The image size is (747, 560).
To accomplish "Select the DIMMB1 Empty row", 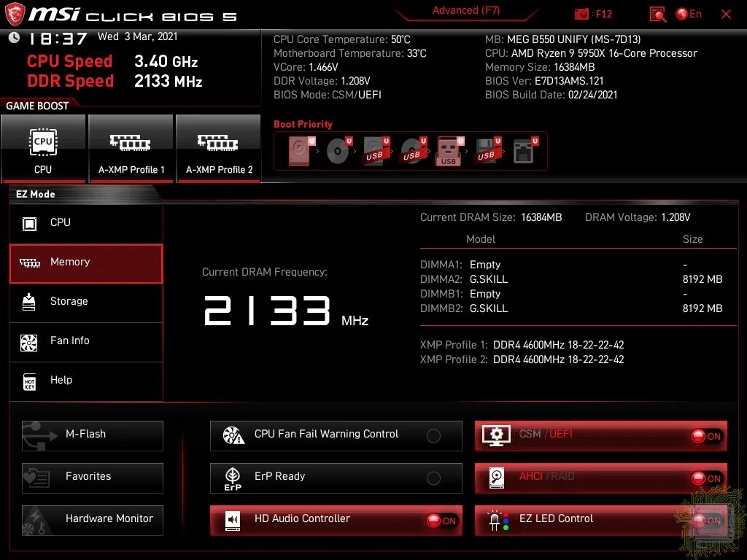I will (x=571, y=294).
